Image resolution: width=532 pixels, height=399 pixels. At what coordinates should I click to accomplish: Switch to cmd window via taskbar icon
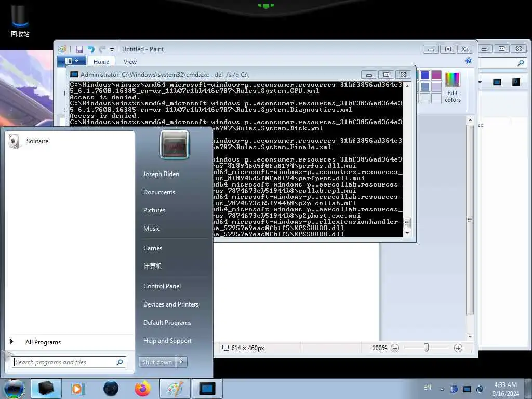207,389
